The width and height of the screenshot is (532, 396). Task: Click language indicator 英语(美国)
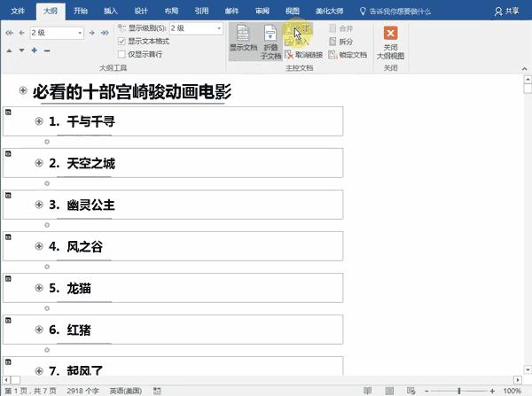pyautogui.click(x=126, y=391)
